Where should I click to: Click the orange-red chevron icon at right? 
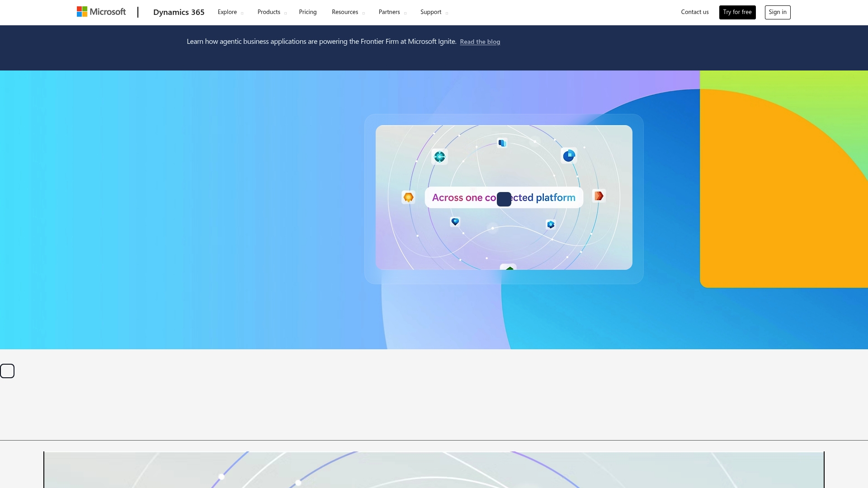click(599, 196)
